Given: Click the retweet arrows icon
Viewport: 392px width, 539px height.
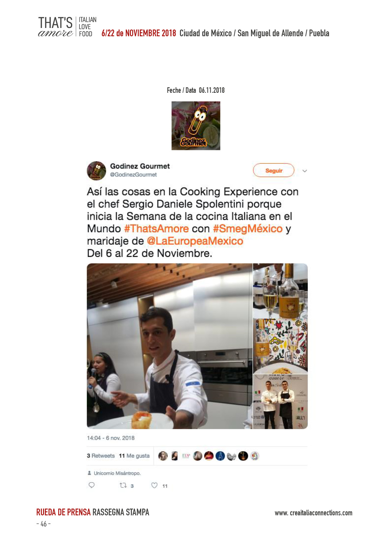Looking at the screenshot, I should coord(123,486).
